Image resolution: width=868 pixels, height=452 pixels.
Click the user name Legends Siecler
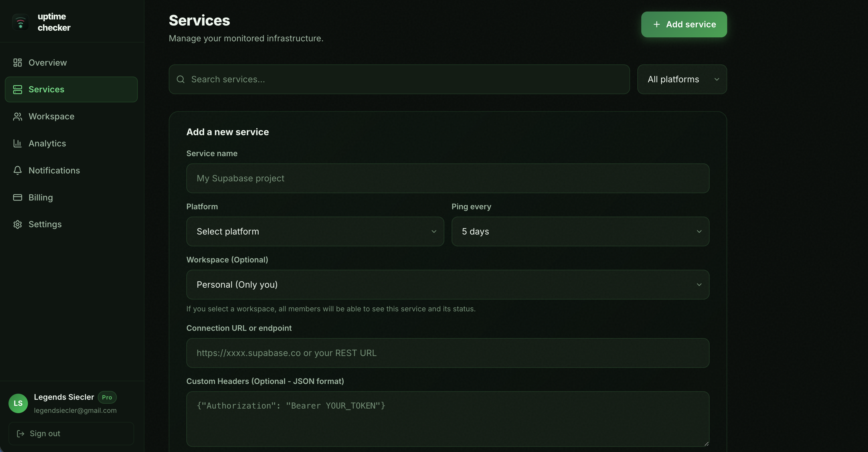64,397
